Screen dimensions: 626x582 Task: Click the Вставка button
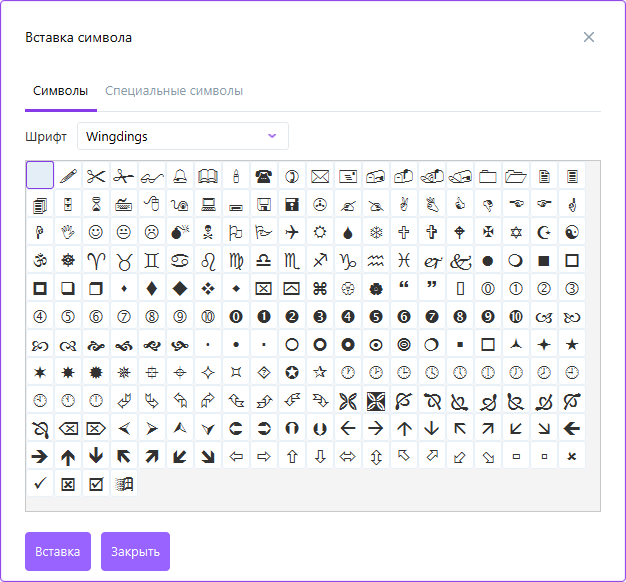coord(58,551)
